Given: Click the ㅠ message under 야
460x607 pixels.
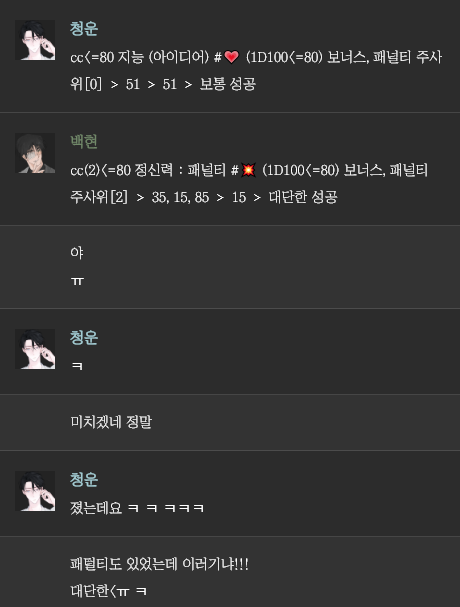Looking at the screenshot, I should point(77,281).
